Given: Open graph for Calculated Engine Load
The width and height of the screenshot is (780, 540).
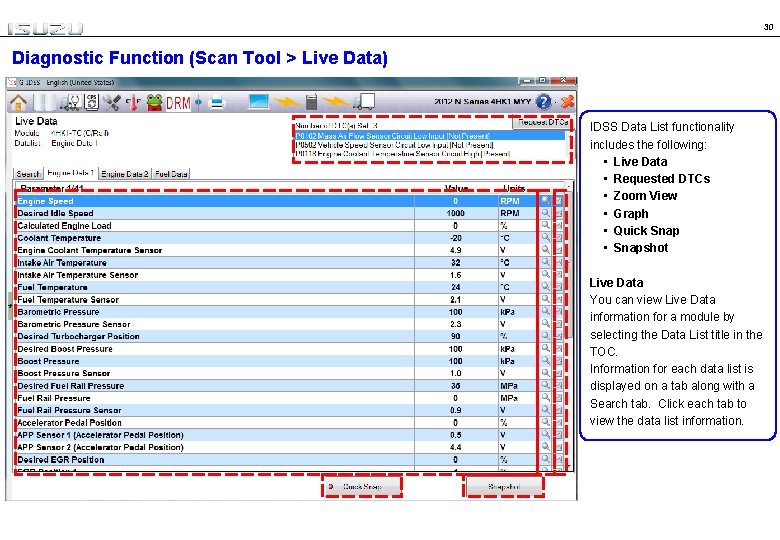Looking at the screenshot, I should point(559,225).
